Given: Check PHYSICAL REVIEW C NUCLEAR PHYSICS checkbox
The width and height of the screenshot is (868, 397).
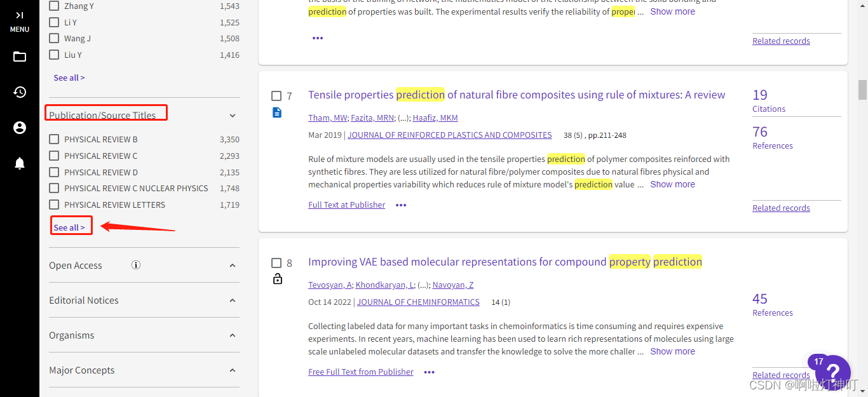Looking at the screenshot, I should point(54,188).
